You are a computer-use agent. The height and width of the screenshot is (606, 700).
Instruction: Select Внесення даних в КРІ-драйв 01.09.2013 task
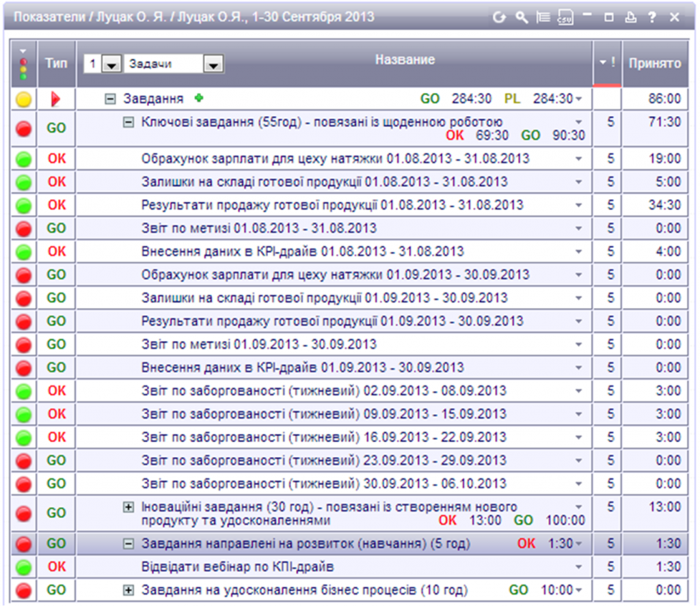click(303, 368)
